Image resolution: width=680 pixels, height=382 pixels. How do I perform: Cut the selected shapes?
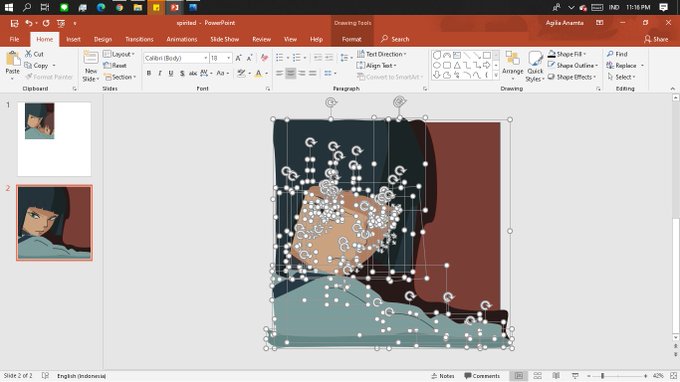(x=34, y=54)
